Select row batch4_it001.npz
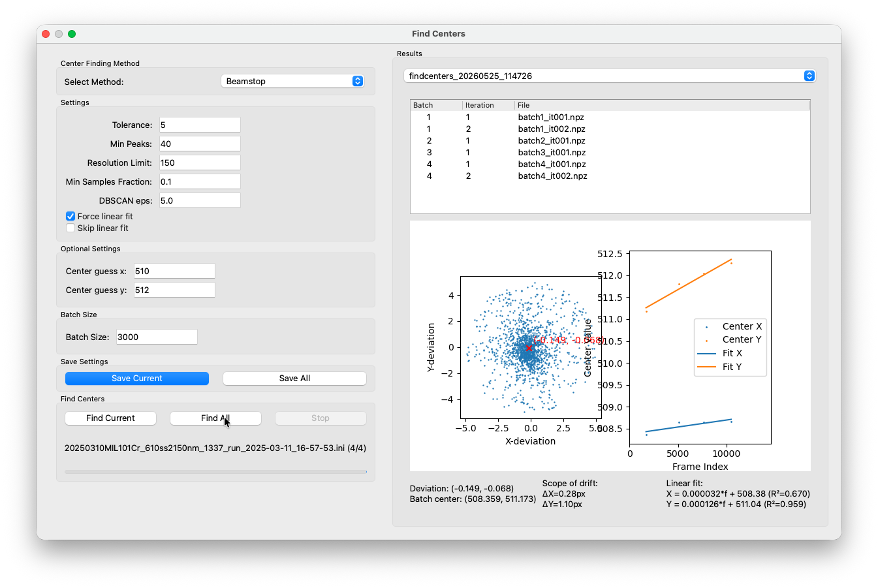This screenshot has width=878, height=588. point(610,164)
